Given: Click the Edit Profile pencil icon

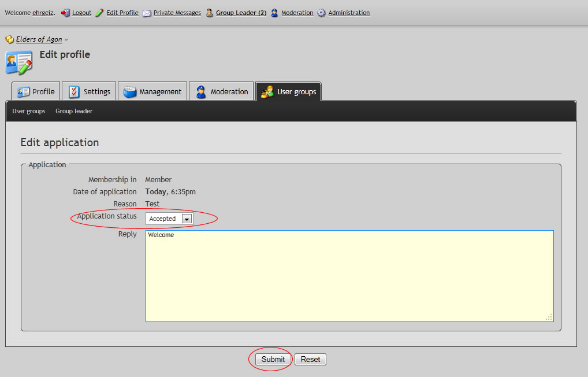Looking at the screenshot, I should (x=100, y=13).
